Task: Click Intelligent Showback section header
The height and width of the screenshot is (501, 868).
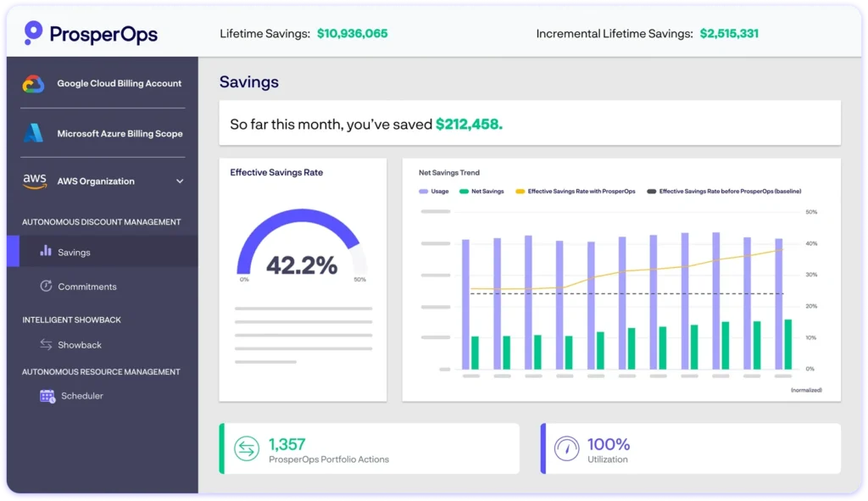Action: (71, 320)
